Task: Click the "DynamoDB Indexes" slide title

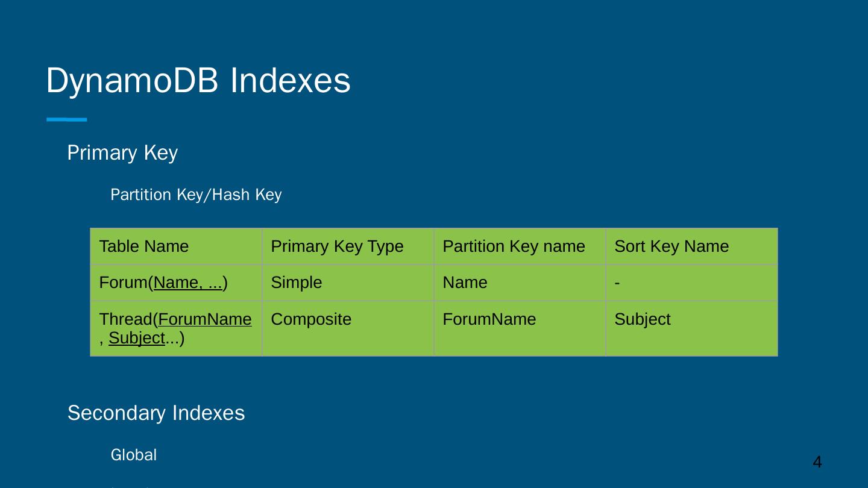Action: (x=198, y=81)
